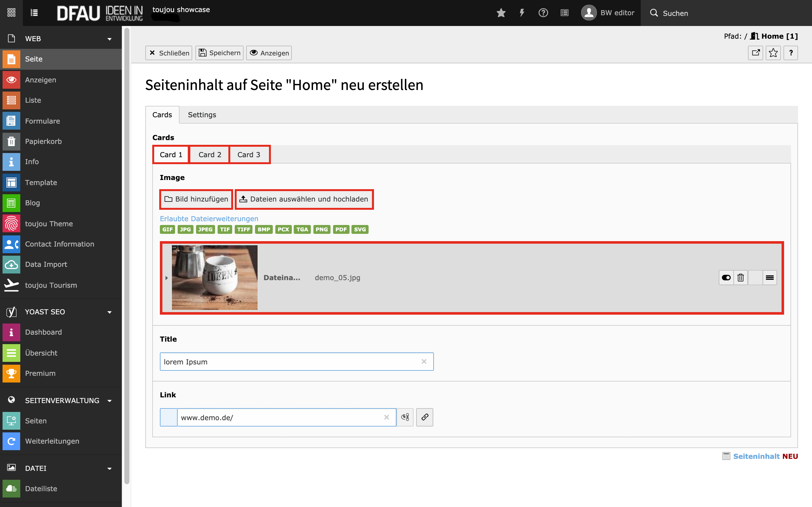Click the drag handle icon on image row
Screen dimensions: 812x507
pyautogui.click(x=770, y=278)
